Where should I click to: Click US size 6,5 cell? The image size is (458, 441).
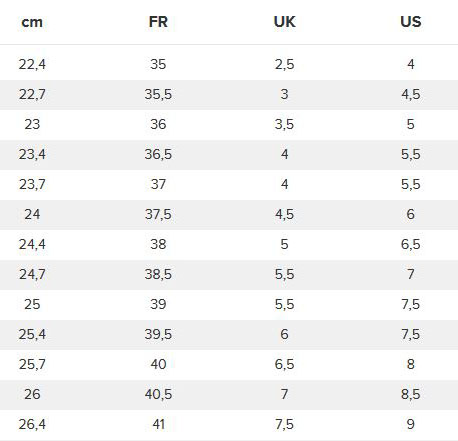click(x=411, y=244)
